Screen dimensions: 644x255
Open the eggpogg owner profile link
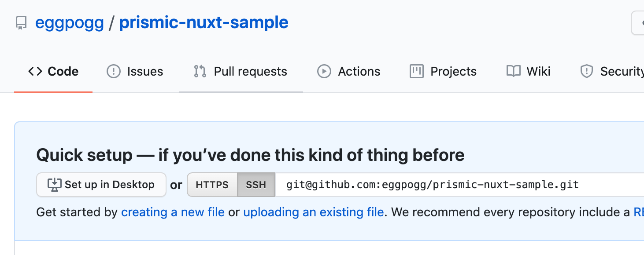(x=70, y=22)
